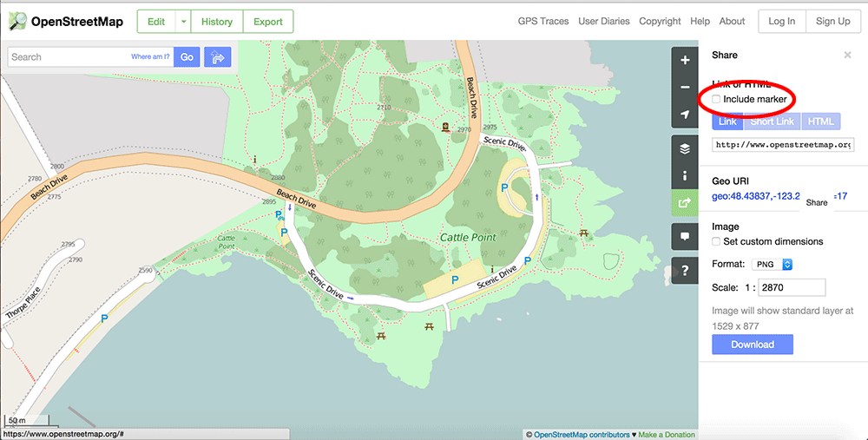Open the map Layers panel
The width and height of the screenshot is (868, 440).
(685, 148)
